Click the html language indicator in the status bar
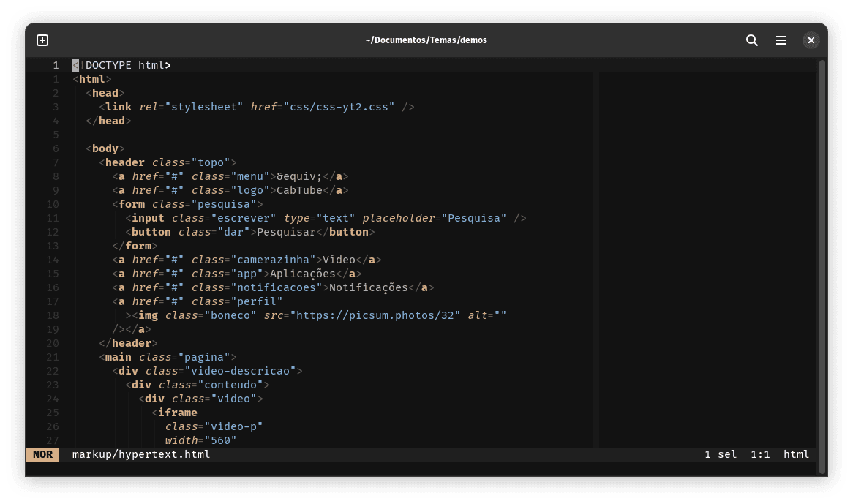Screen dimensions: 853x504 pyautogui.click(x=796, y=454)
